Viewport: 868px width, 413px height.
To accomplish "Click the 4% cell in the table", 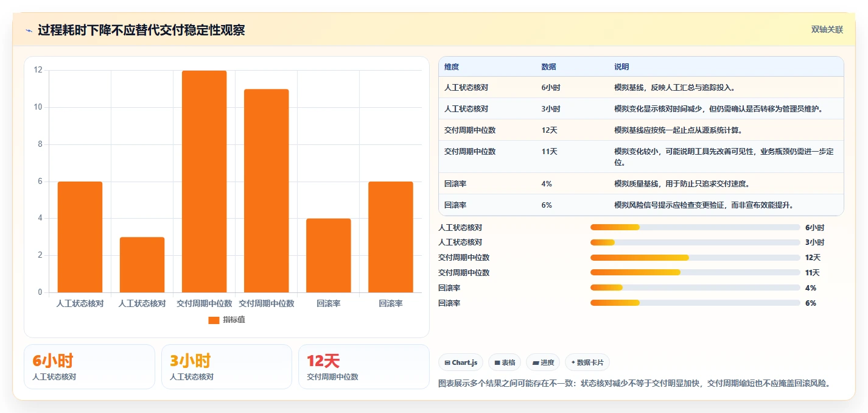I will 547,184.
